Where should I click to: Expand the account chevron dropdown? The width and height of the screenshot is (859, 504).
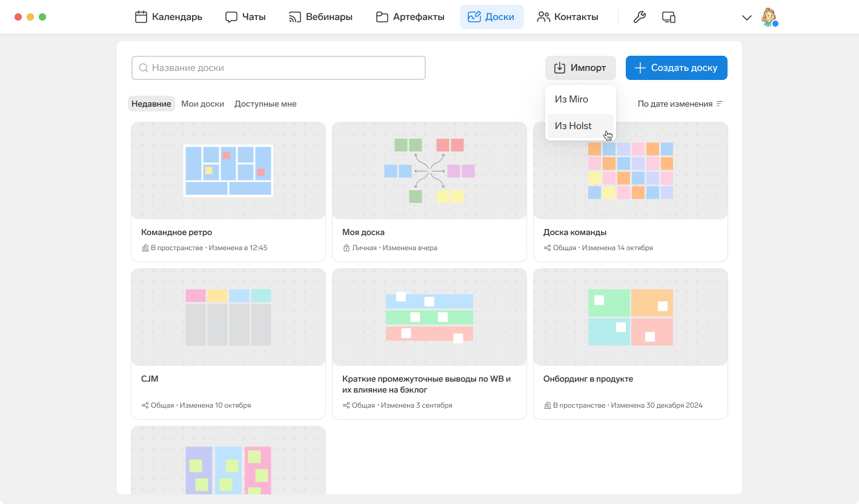[747, 18]
